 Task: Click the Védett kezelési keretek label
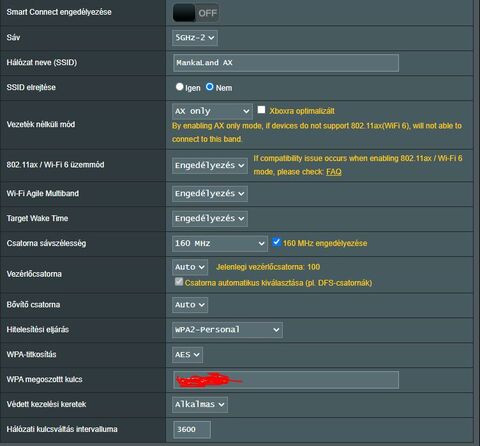click(x=46, y=404)
